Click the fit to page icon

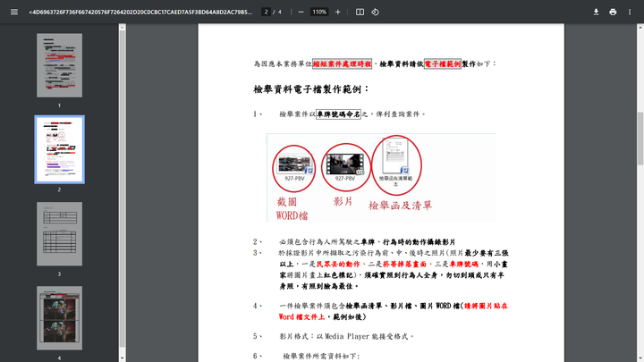click(360, 12)
